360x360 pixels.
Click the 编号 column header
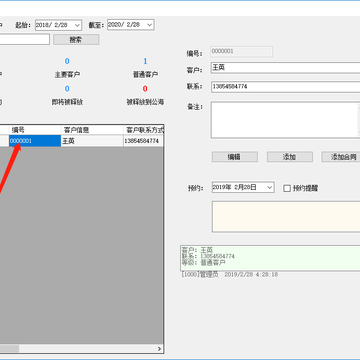click(x=35, y=130)
